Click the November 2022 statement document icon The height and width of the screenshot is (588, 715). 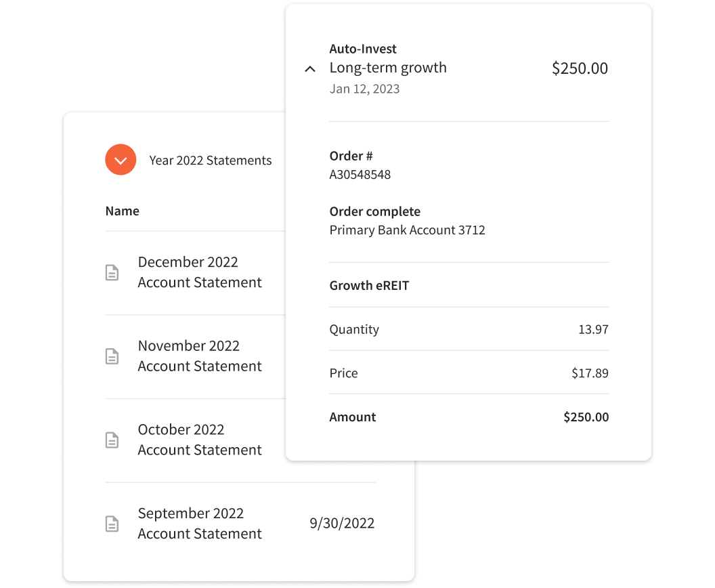coord(112,356)
